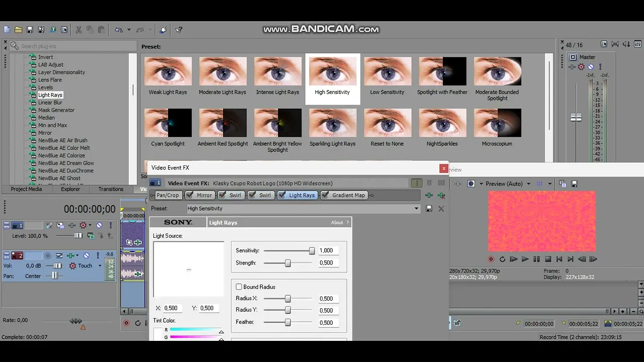Save the project using the floppy disk icon

tap(30, 30)
